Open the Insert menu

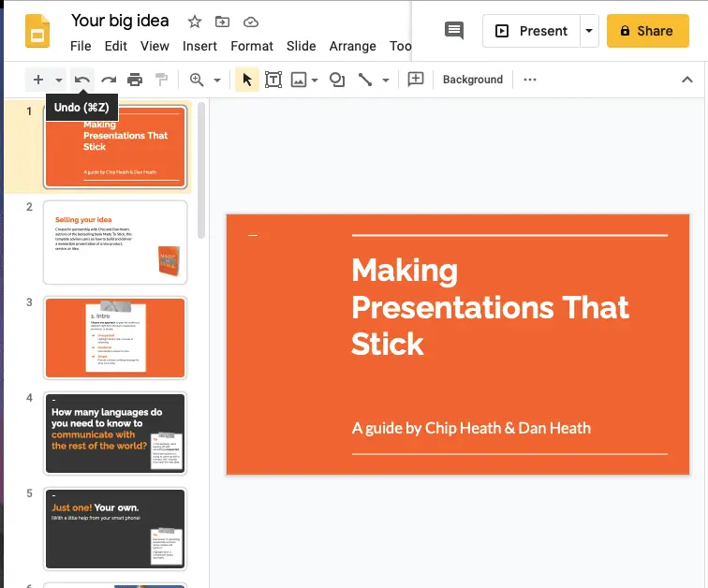tap(199, 46)
